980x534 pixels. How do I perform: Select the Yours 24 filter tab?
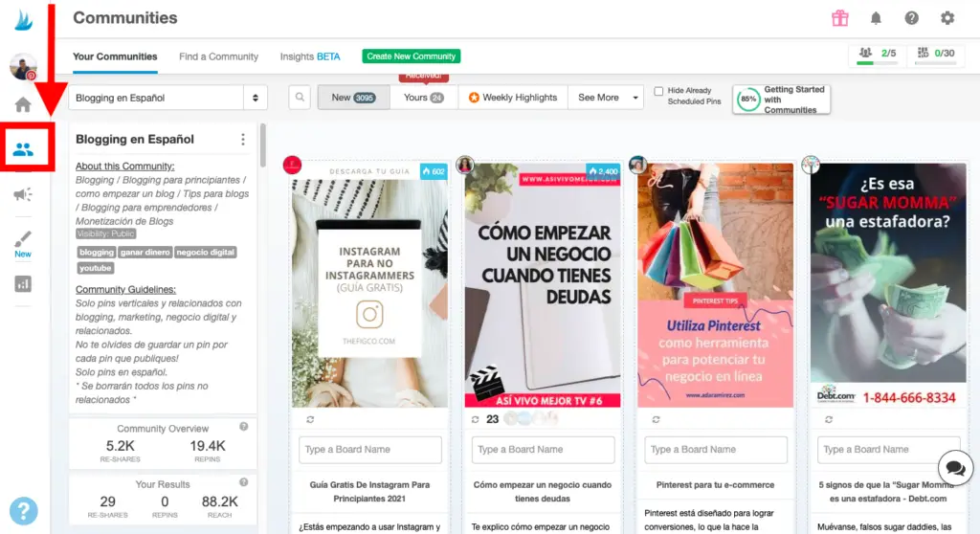pos(424,98)
